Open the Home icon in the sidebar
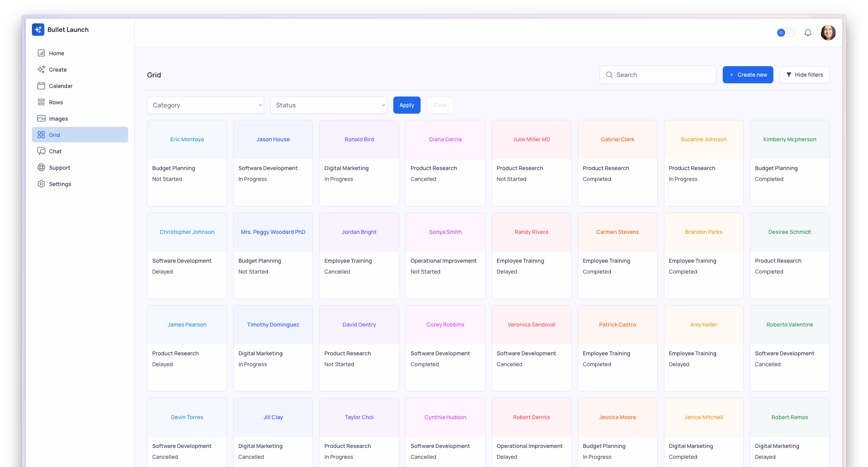 click(x=42, y=53)
